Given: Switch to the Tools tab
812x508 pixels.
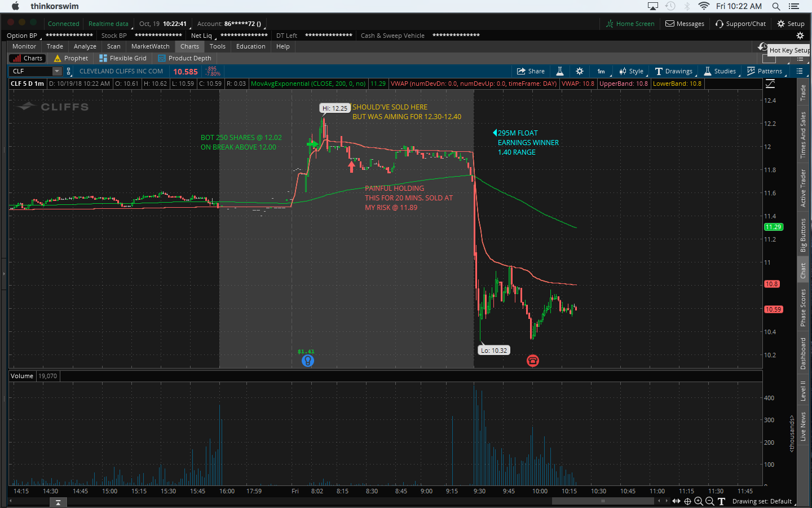Looking at the screenshot, I should coord(218,46).
